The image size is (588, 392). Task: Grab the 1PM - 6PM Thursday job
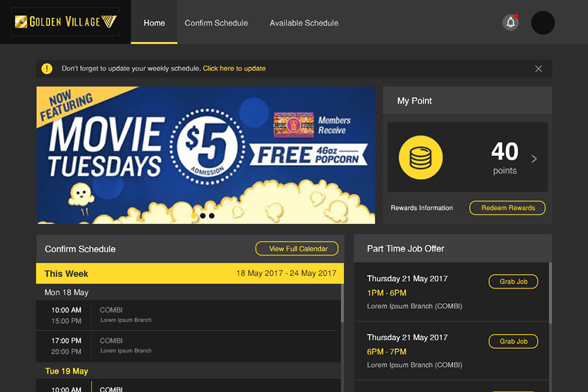tap(513, 282)
